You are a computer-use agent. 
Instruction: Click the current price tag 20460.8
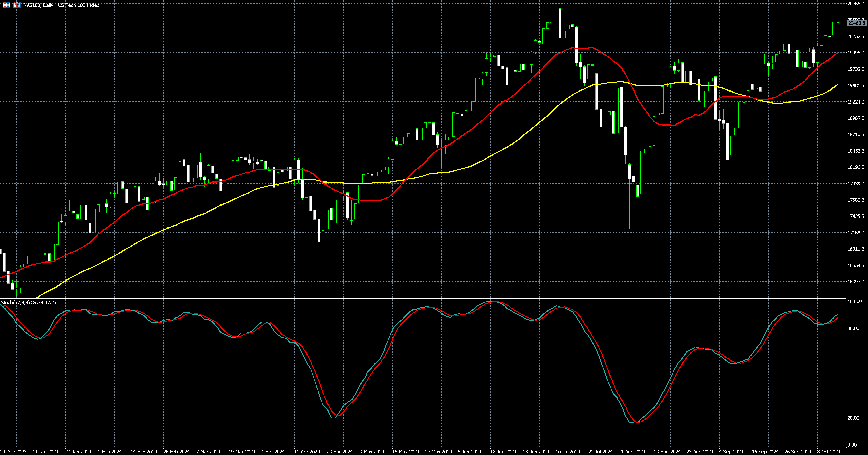pyautogui.click(x=856, y=23)
